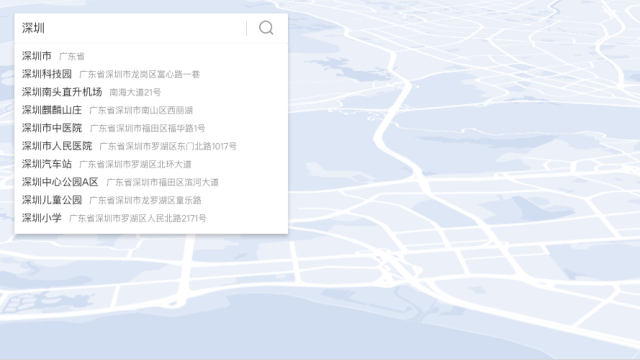Viewport: 640px width, 360px height.
Task: Click the address 南海大道21号
Action: pos(135,92)
